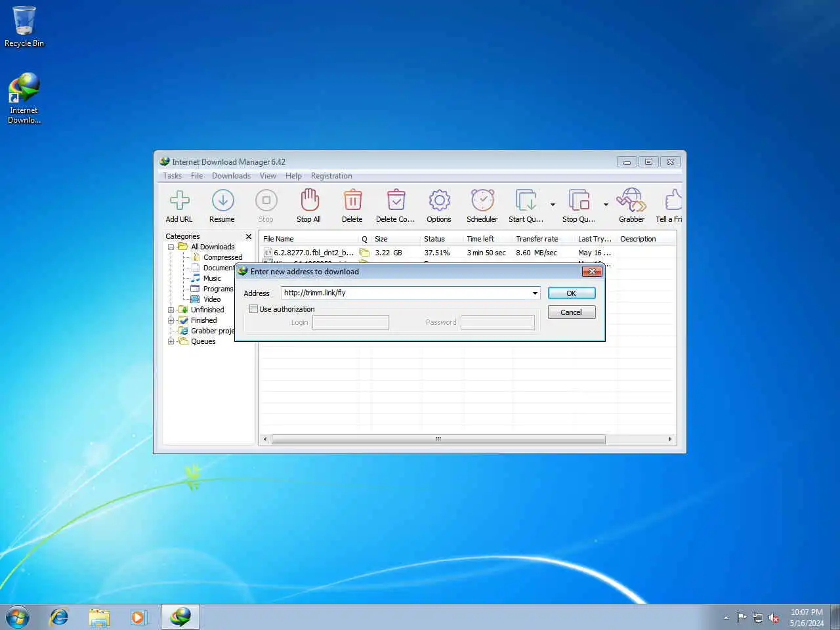Open the Tasks menu

tap(172, 176)
